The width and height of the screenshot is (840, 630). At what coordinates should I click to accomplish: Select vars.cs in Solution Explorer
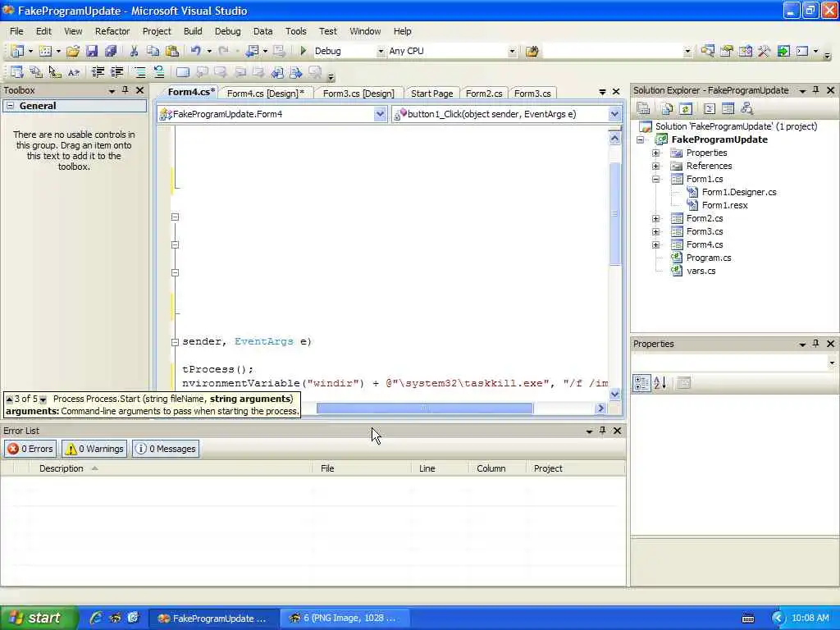tap(701, 271)
